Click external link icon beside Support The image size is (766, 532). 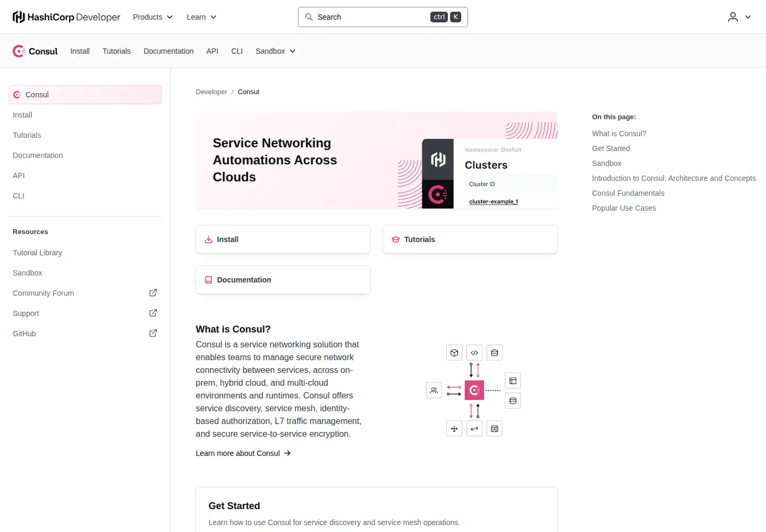point(153,313)
